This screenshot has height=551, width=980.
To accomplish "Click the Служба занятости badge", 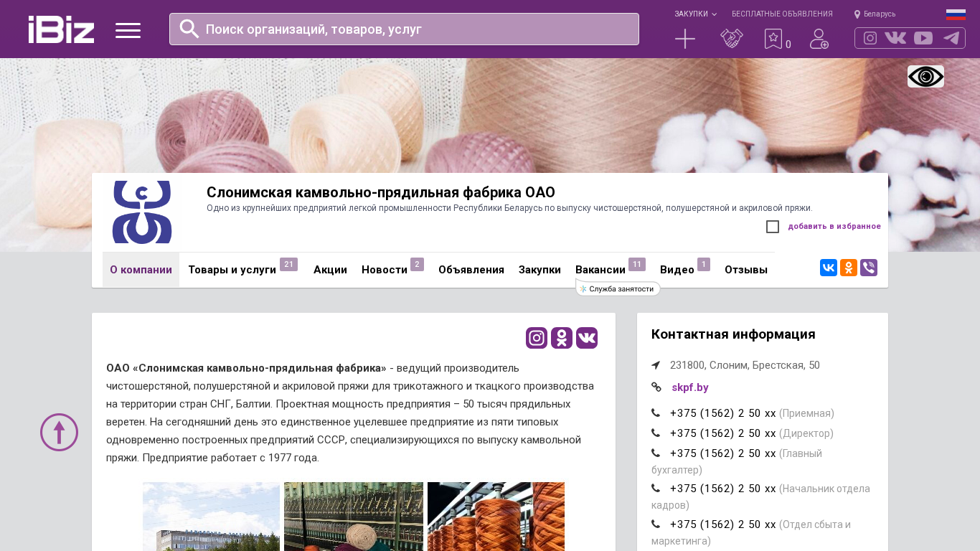I will coord(618,288).
